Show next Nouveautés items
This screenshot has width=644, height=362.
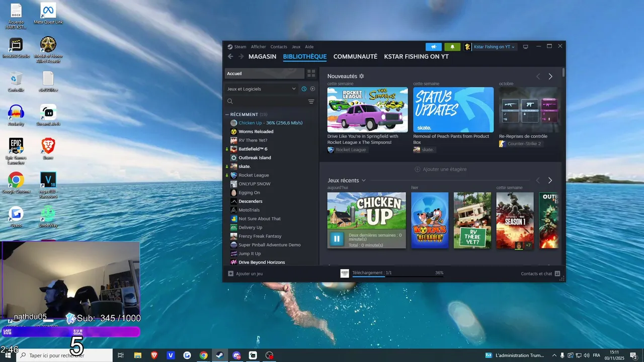[x=550, y=76]
